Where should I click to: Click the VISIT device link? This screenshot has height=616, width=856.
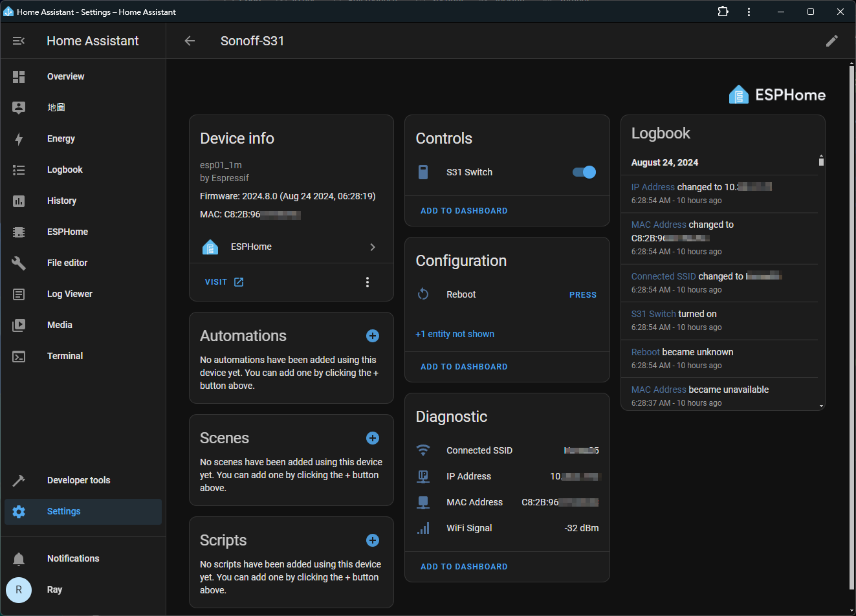click(x=224, y=282)
